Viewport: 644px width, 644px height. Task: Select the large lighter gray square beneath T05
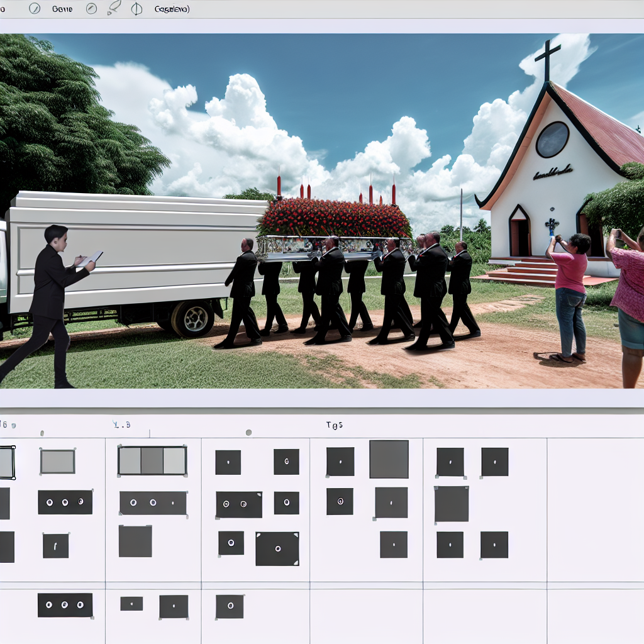click(x=389, y=459)
